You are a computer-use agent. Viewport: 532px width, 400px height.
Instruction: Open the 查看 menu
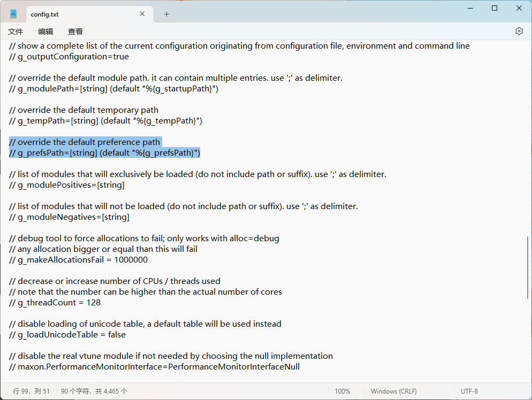coord(75,32)
